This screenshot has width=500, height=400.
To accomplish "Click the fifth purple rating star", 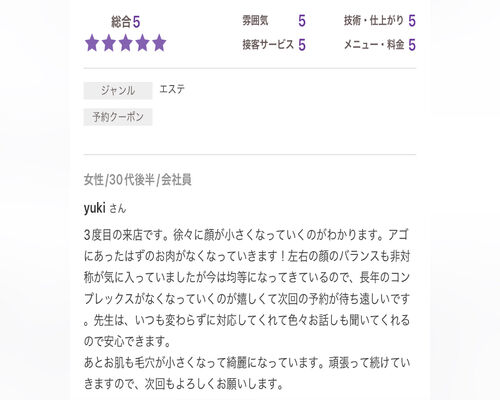I will pos(159,43).
